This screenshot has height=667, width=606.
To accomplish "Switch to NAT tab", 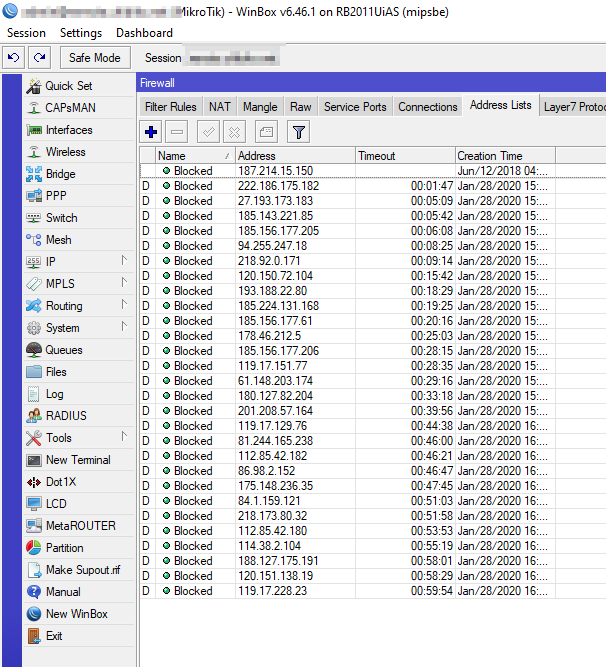I will [x=219, y=107].
